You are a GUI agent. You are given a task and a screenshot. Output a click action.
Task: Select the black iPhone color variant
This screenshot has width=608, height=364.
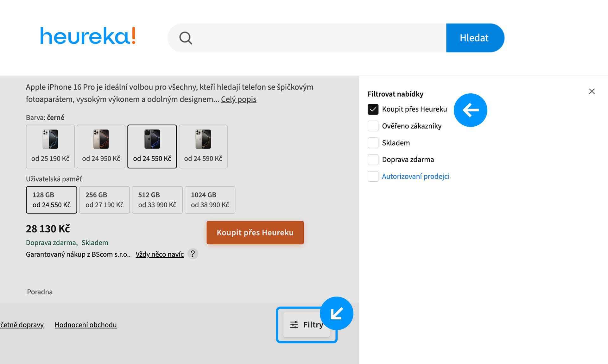(x=152, y=146)
